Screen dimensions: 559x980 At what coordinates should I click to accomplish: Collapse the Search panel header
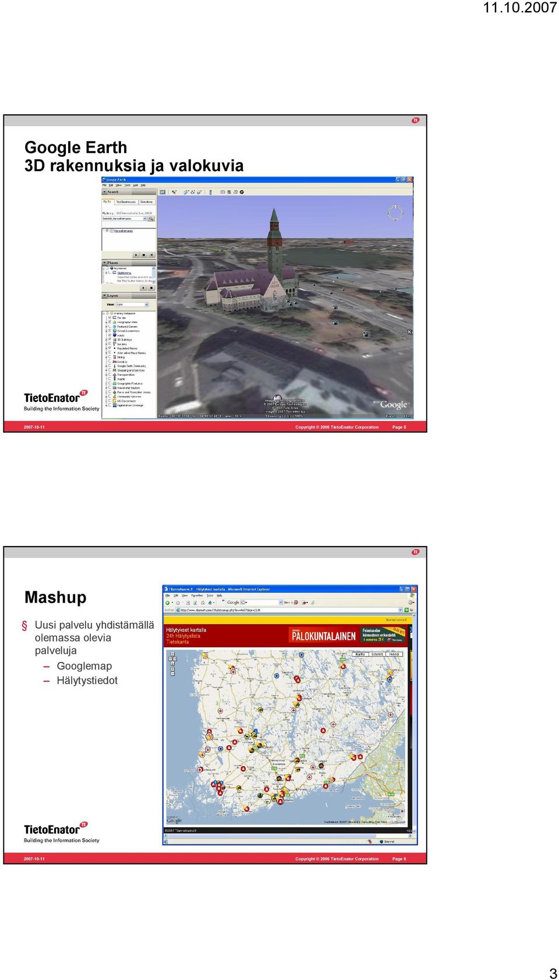129,192
